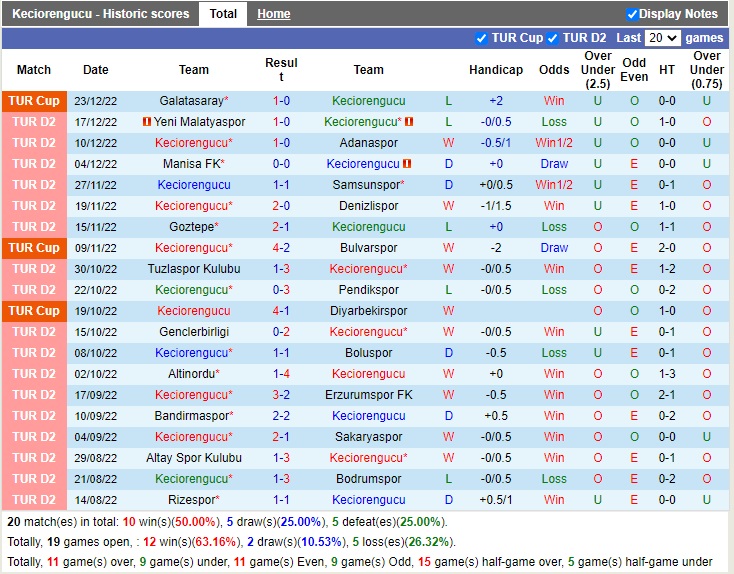Open the Galatasaray team link
This screenshot has width=734, height=574.
pos(191,101)
